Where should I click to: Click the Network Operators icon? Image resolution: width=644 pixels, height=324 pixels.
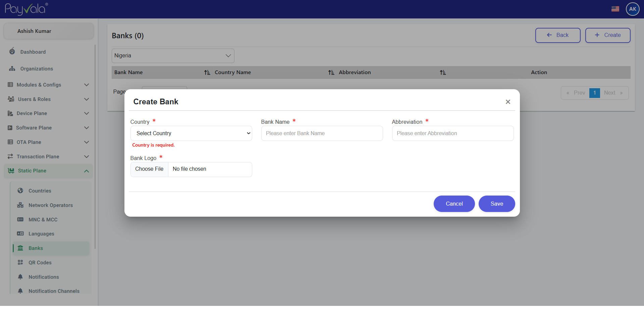pyautogui.click(x=20, y=205)
